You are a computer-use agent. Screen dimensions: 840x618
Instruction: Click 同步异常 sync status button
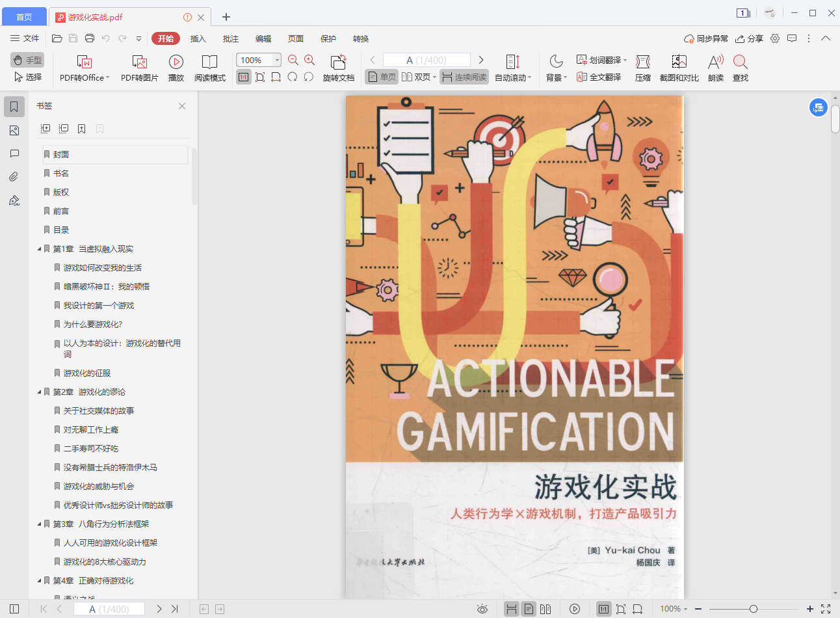(x=706, y=38)
